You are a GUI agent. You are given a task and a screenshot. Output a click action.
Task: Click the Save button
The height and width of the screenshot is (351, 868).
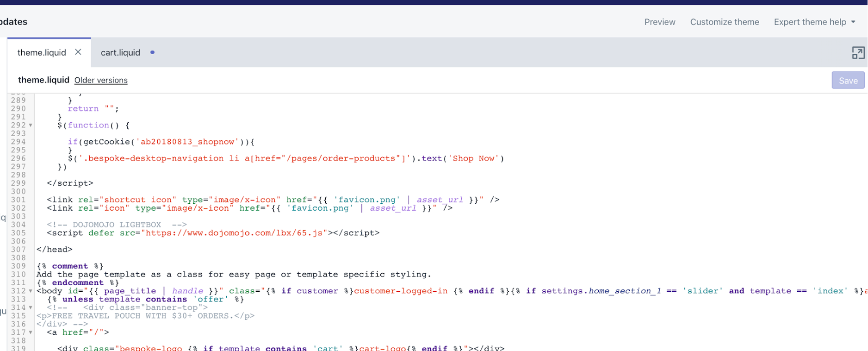point(848,81)
